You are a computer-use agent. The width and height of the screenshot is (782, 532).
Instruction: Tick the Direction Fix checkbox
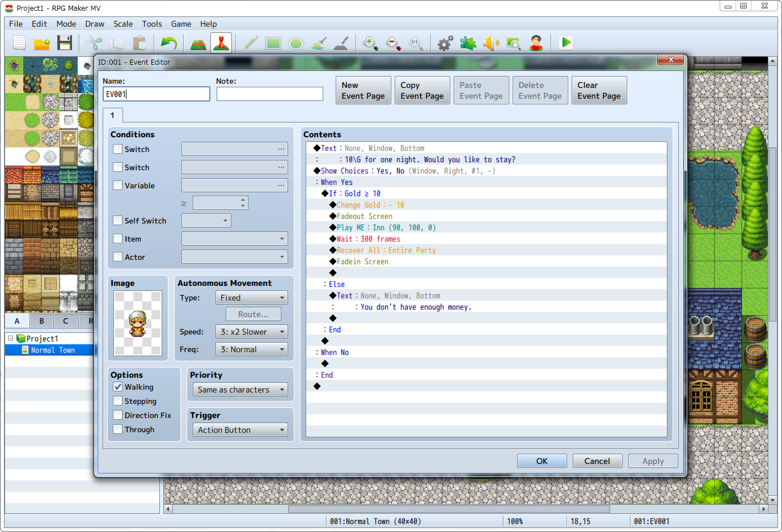(118, 415)
